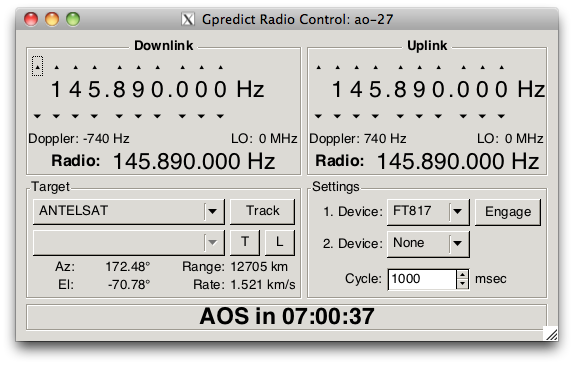Increase the Downlink 100 Hz digit
The height and width of the screenshot is (365, 574).
tap(183, 67)
